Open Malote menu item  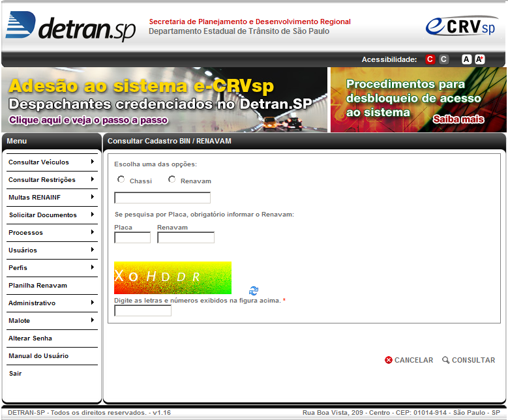(19, 320)
